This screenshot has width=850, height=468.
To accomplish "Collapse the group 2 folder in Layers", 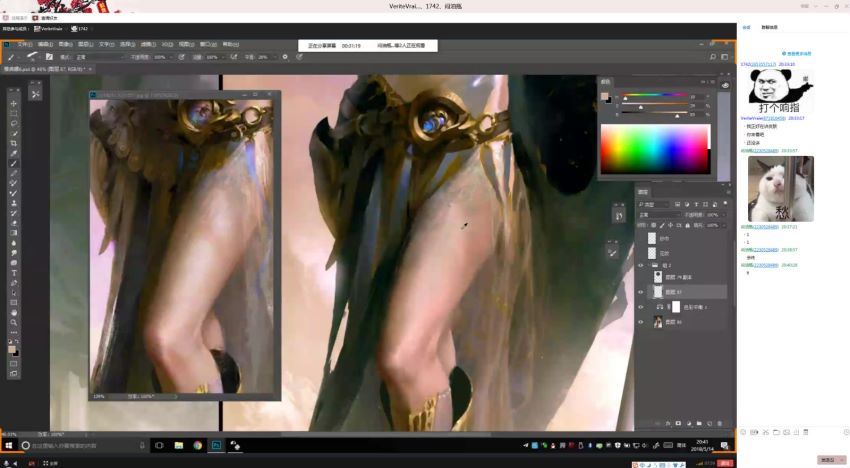I will [648, 265].
